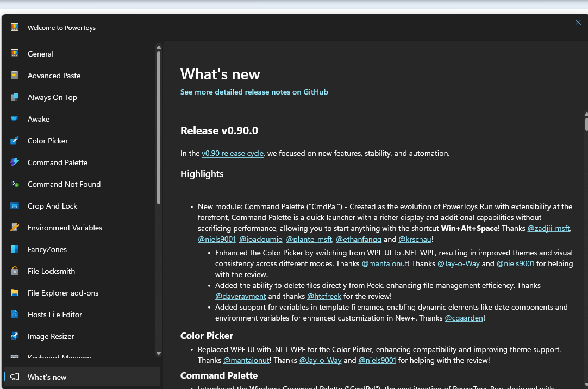Click the Highlights heading

pos(202,174)
